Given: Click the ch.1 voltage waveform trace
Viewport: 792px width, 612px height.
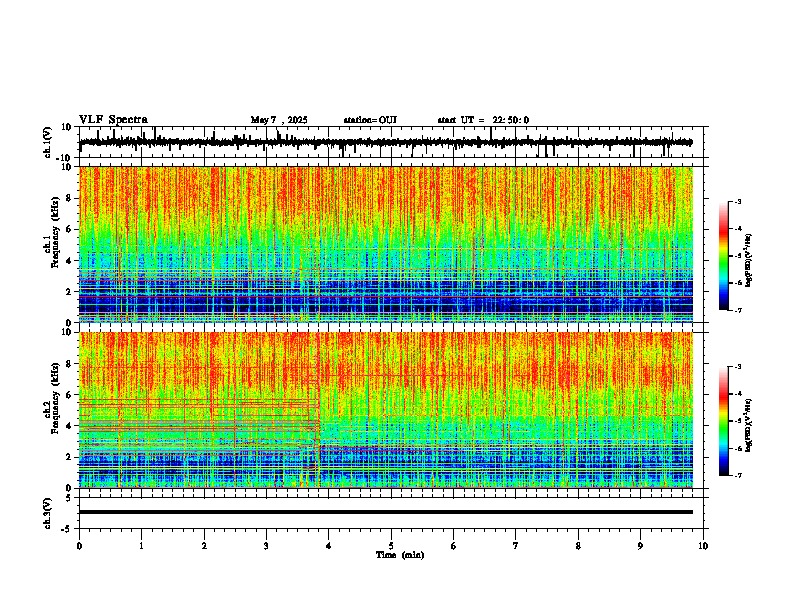Looking at the screenshot, I should coord(386,142).
